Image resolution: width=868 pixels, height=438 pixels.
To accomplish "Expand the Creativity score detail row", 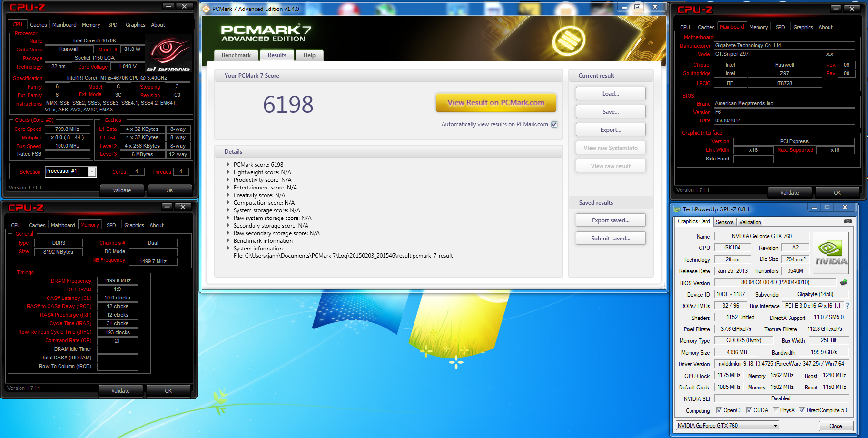I will tap(228, 195).
